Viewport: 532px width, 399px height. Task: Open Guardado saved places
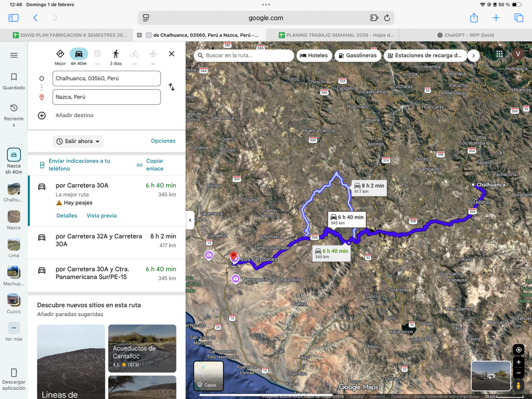point(14,82)
